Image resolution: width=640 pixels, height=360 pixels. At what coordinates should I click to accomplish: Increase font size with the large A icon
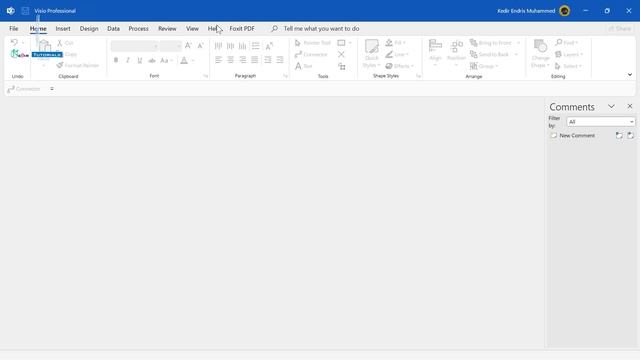point(188,46)
